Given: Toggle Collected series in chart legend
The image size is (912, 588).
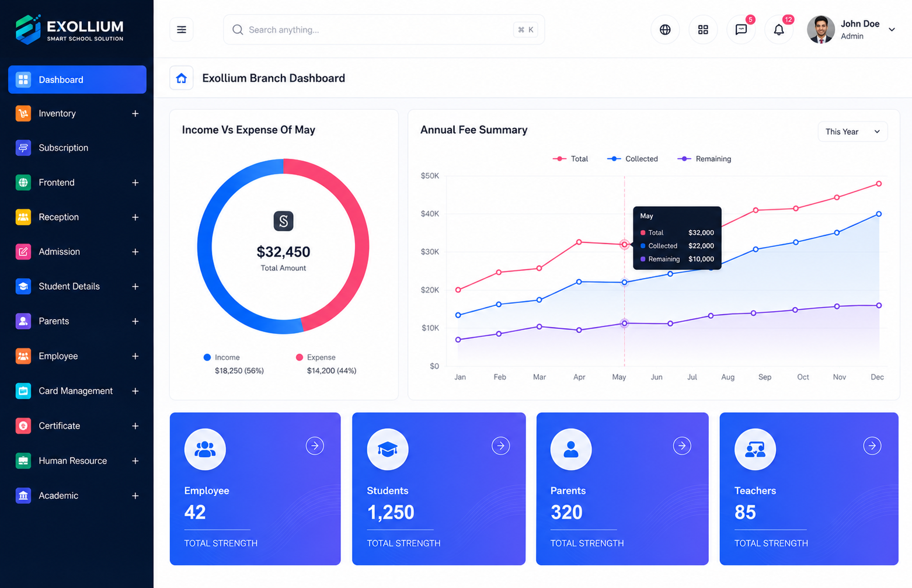Looking at the screenshot, I should pos(632,159).
